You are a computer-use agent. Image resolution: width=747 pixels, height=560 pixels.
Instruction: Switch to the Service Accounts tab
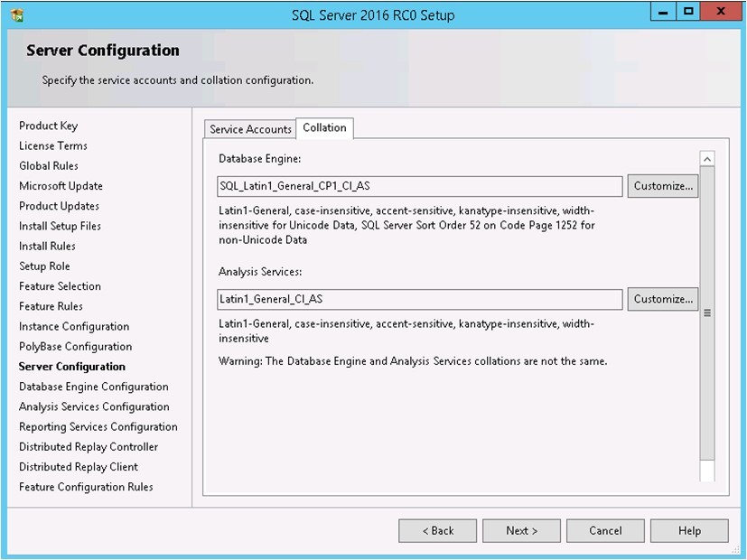[x=250, y=129]
